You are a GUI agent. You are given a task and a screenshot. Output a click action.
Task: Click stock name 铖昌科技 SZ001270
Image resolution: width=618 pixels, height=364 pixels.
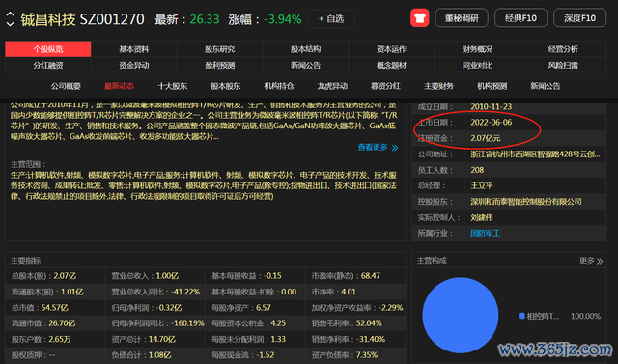(82, 19)
